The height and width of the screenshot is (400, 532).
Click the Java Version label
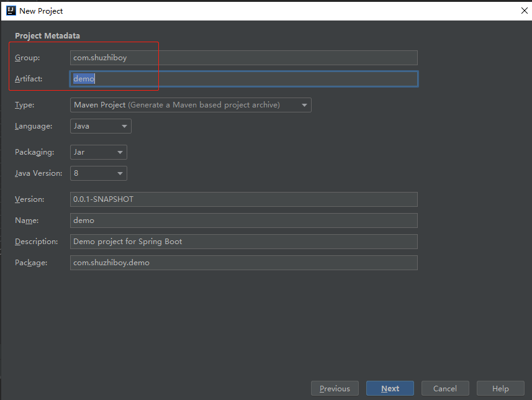tap(38, 173)
